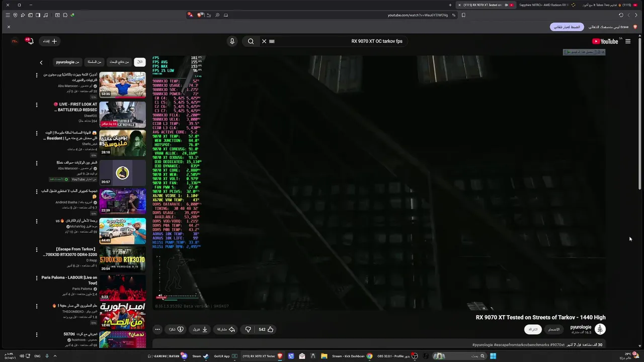Open Stream - Kick Dashboard taskbar item
This screenshot has width=644, height=362.
(352, 356)
